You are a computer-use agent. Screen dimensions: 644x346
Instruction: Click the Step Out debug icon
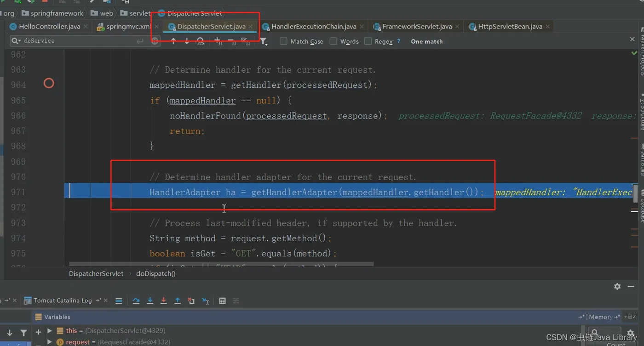pos(178,301)
